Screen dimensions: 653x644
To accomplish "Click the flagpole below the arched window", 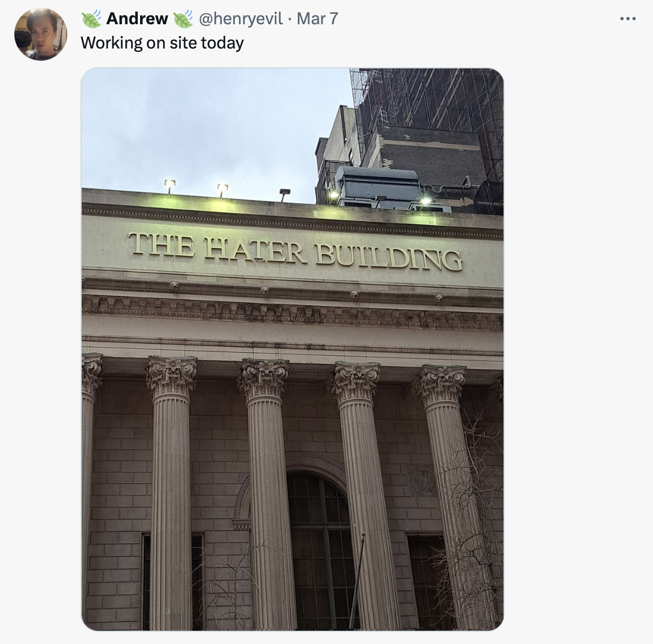I will coord(357,581).
